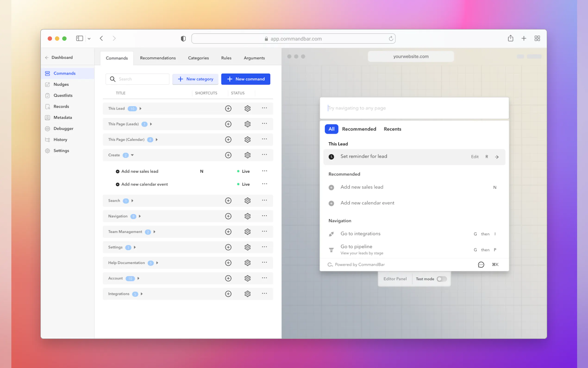Open Safari's tab overview grid icon
The height and width of the screenshot is (368, 588).
pos(537,38)
